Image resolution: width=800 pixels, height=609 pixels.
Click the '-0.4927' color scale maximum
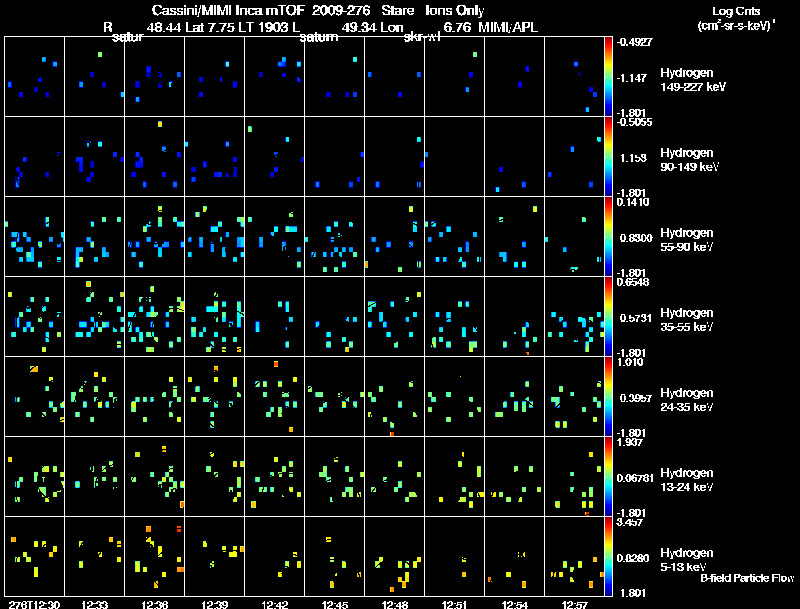(634, 42)
